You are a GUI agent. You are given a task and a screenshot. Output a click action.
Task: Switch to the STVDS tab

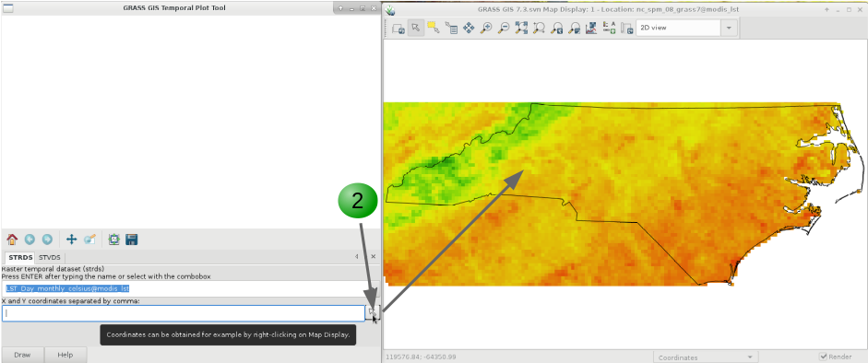click(50, 257)
